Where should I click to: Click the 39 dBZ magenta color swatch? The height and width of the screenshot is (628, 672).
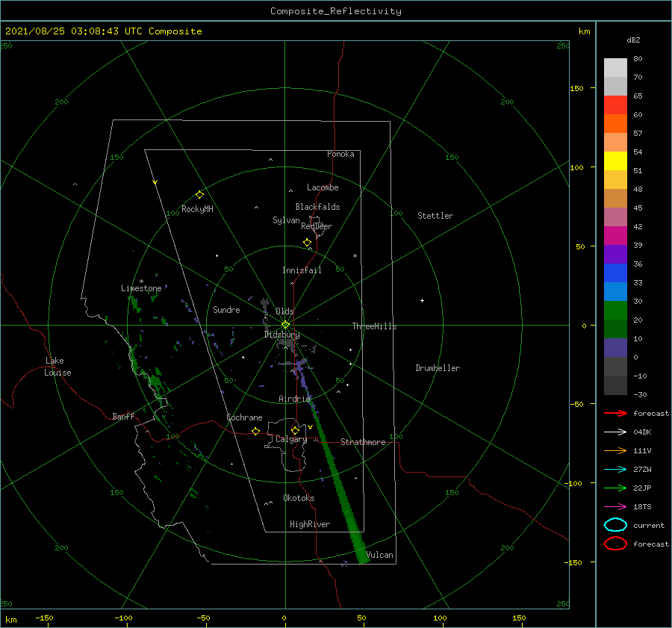point(615,236)
